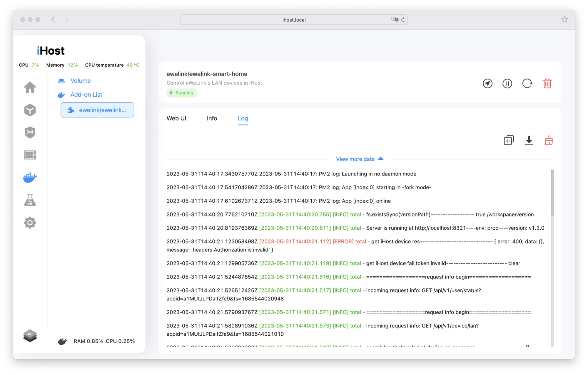The height and width of the screenshot is (375, 588).
Task: Click the iHost logo
Action: coord(51,51)
